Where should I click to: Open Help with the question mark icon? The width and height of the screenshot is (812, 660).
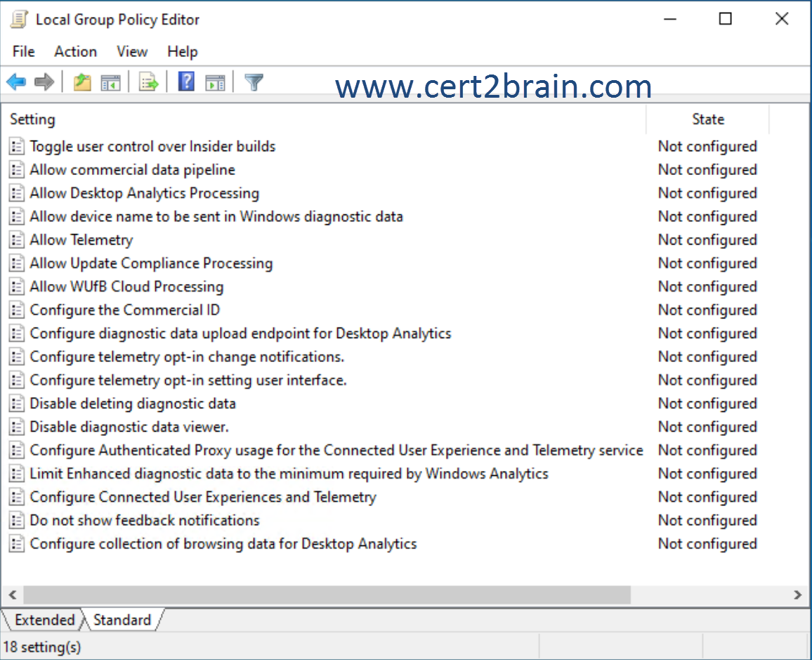pyautogui.click(x=186, y=82)
